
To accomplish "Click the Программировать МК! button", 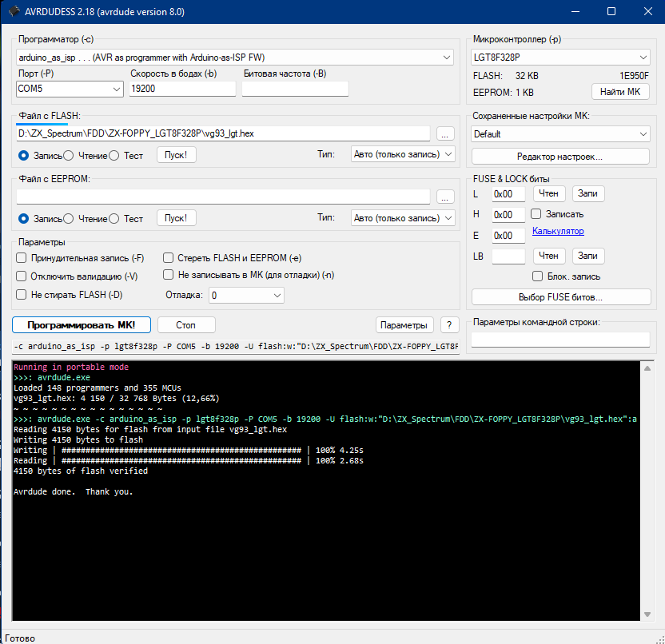I will pyautogui.click(x=82, y=325).
